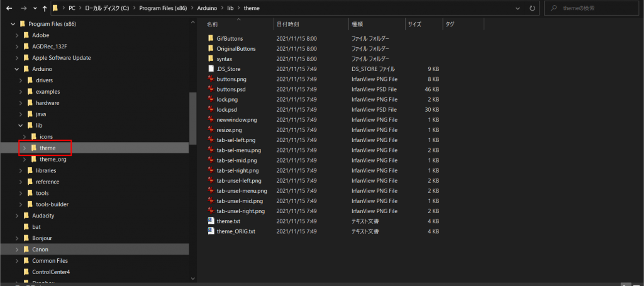Select the libraries folder in sidebar

click(46, 170)
